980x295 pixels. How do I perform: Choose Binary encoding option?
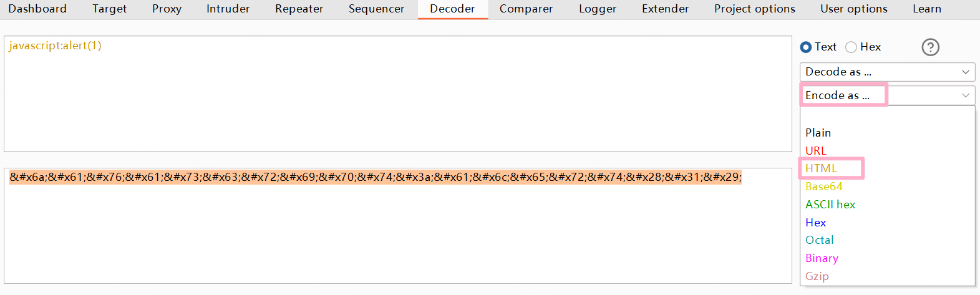822,258
